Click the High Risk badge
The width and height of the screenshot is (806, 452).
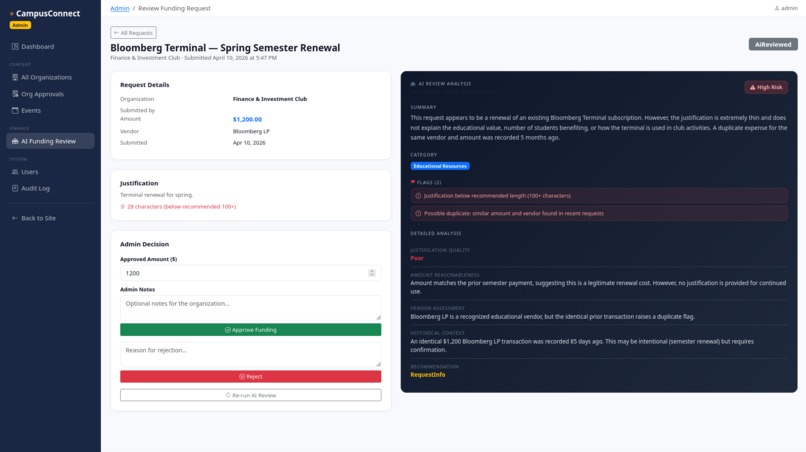[x=766, y=87]
